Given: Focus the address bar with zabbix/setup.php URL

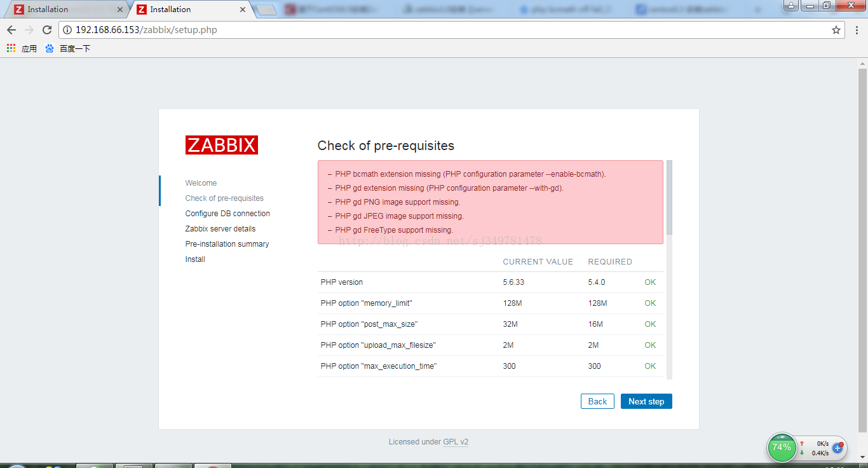Looking at the screenshot, I should pyautogui.click(x=451, y=30).
